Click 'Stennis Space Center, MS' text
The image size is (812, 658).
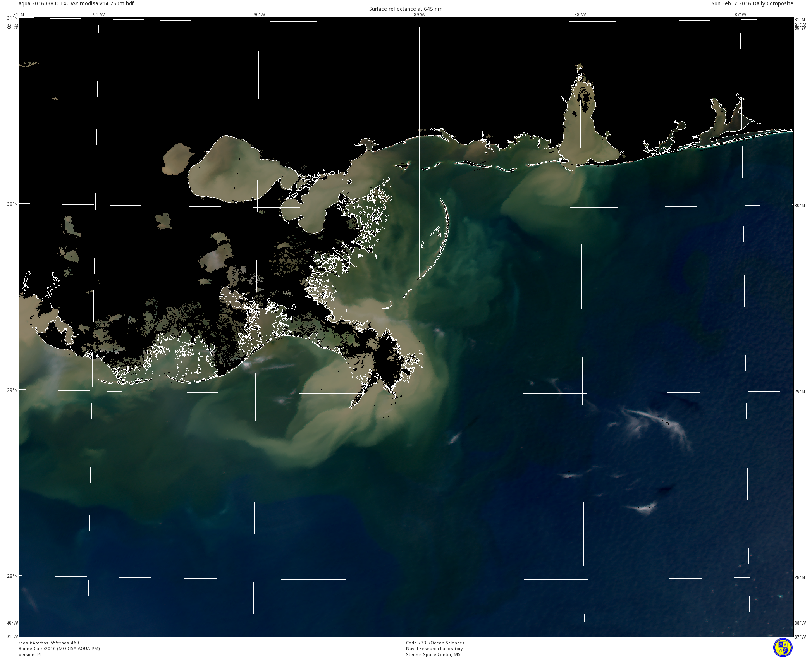point(433,655)
